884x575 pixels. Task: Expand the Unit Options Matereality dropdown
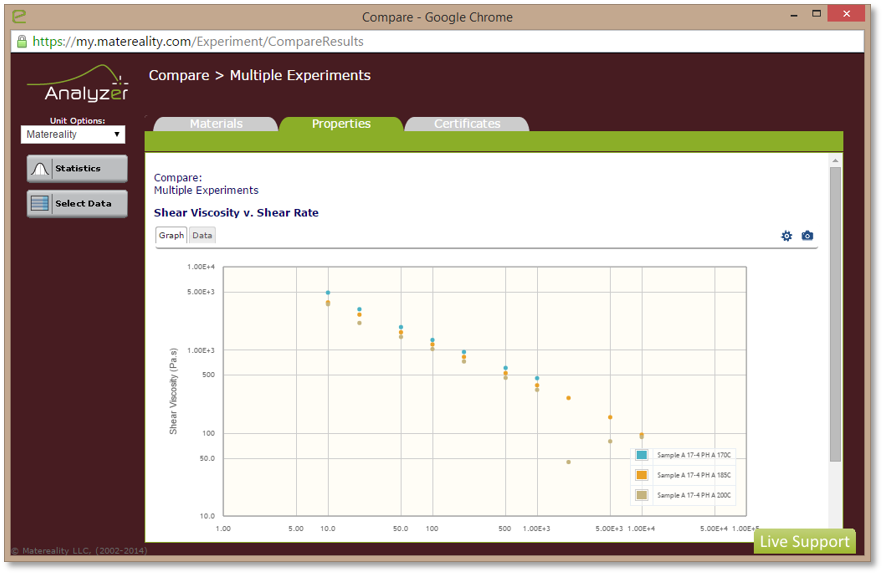[73, 134]
